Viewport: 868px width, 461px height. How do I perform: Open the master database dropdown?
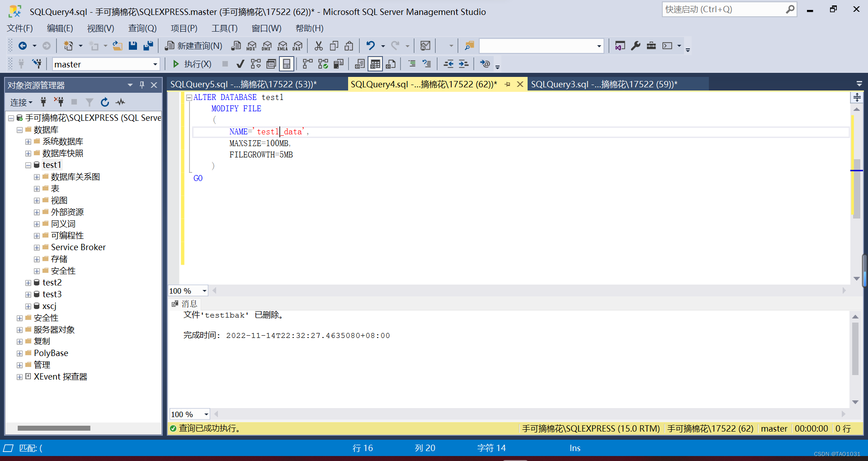155,64
